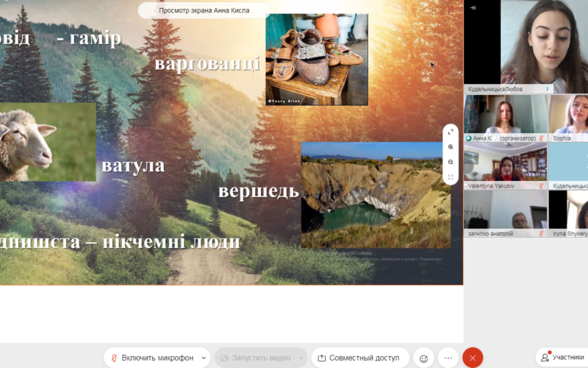Image resolution: width=588 pixels, height=368 pixels.
Task: Expand video options dropdown arrow
Action: tap(300, 358)
